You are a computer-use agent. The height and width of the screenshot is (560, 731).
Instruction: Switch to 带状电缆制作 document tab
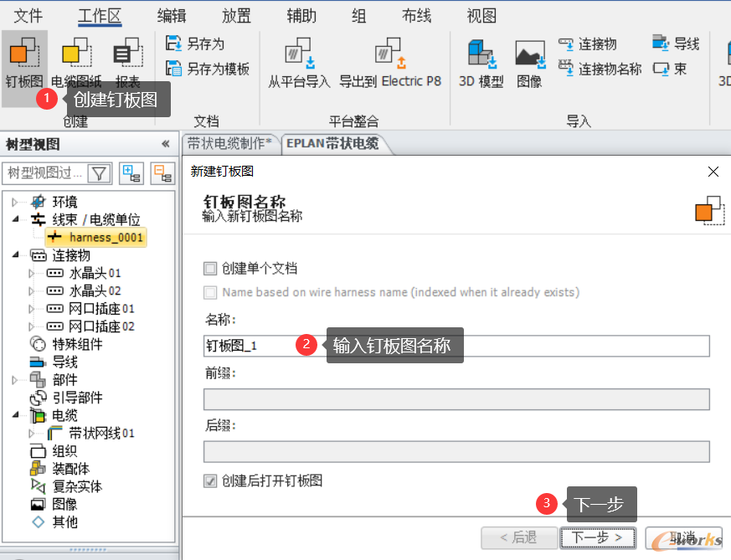point(229,143)
